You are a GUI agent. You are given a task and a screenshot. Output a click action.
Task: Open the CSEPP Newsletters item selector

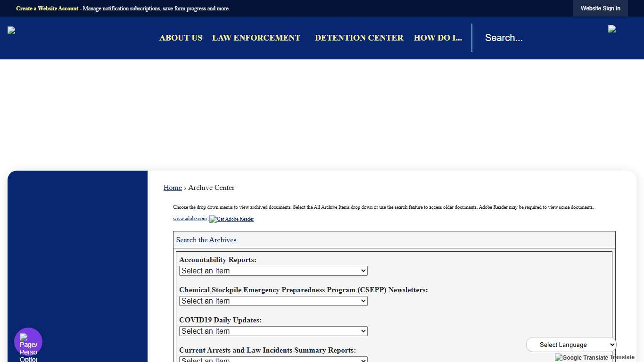[273, 301]
